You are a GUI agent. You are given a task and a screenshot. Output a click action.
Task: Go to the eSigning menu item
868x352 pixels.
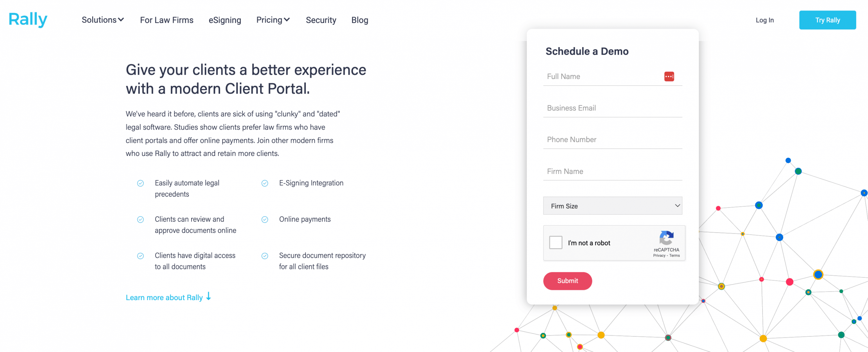225,20
